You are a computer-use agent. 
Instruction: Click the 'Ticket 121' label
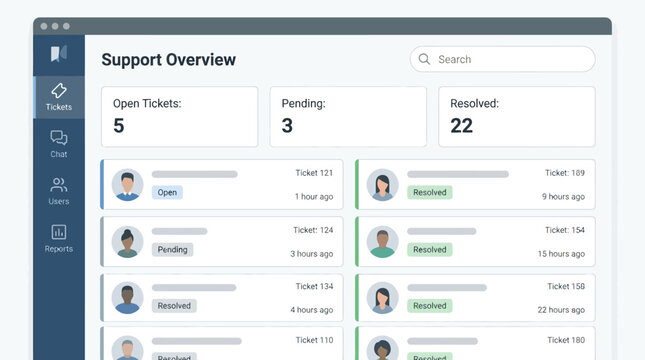(x=314, y=173)
